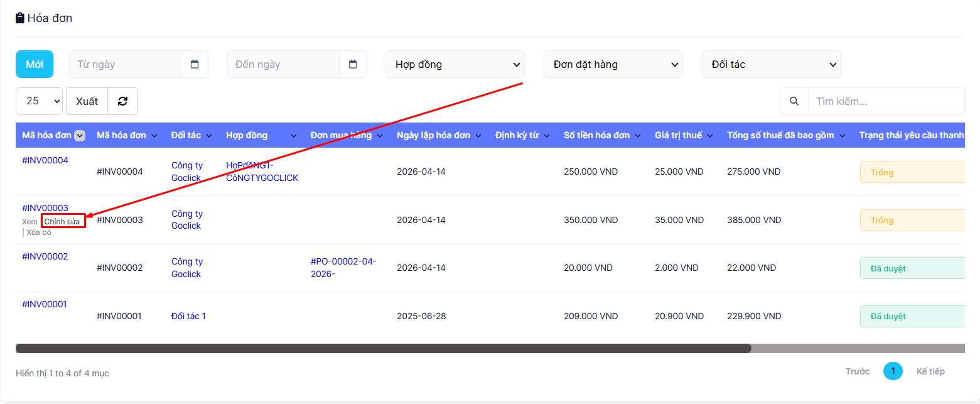Click the Xuất export button
The image size is (980, 404).
pos(87,101)
